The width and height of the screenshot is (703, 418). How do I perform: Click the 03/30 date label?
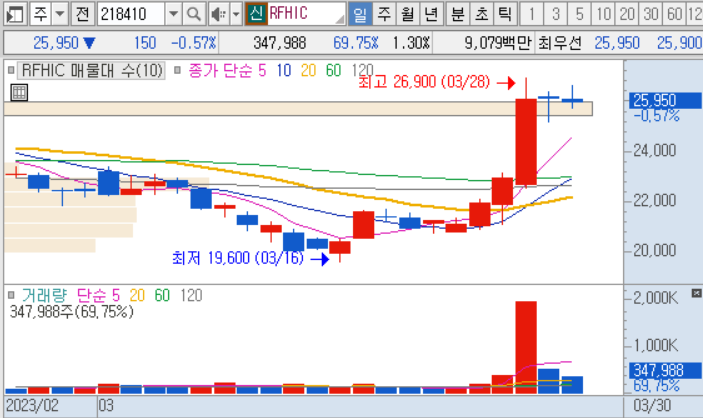coord(652,405)
